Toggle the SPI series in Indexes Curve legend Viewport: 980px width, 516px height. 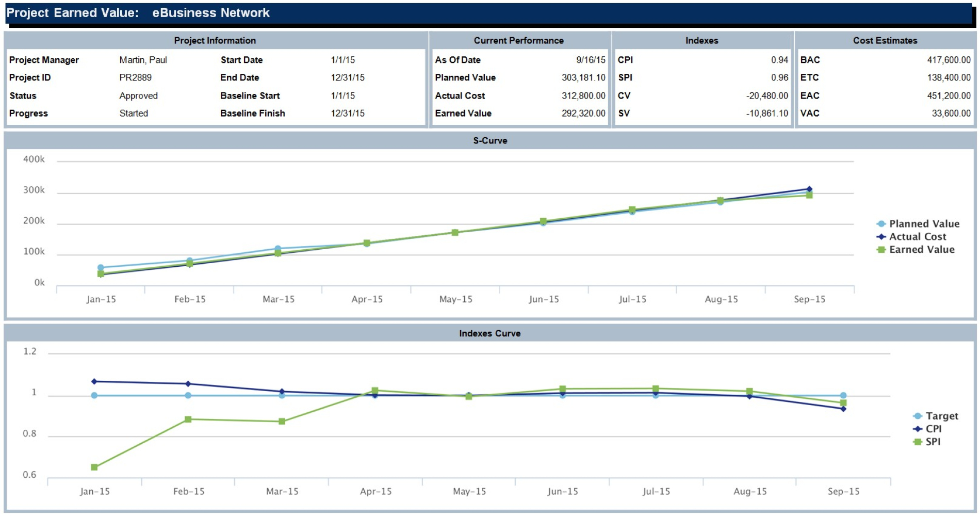tap(927, 442)
